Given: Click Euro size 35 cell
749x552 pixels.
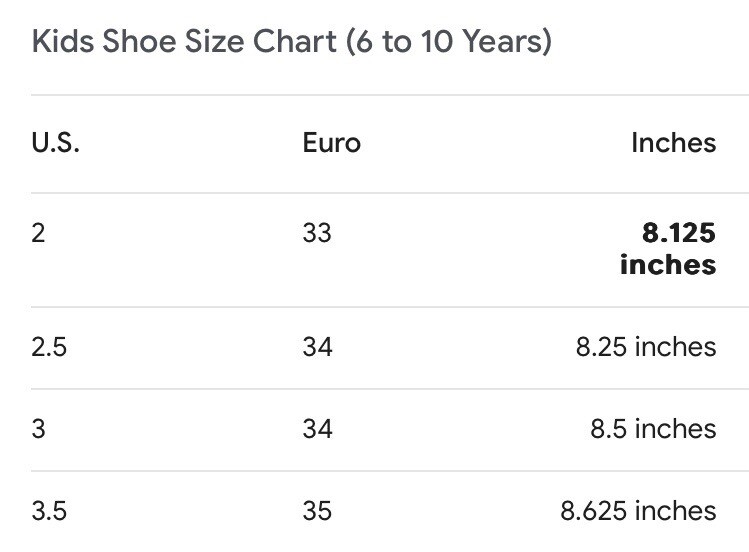Looking at the screenshot, I should [x=317, y=511].
